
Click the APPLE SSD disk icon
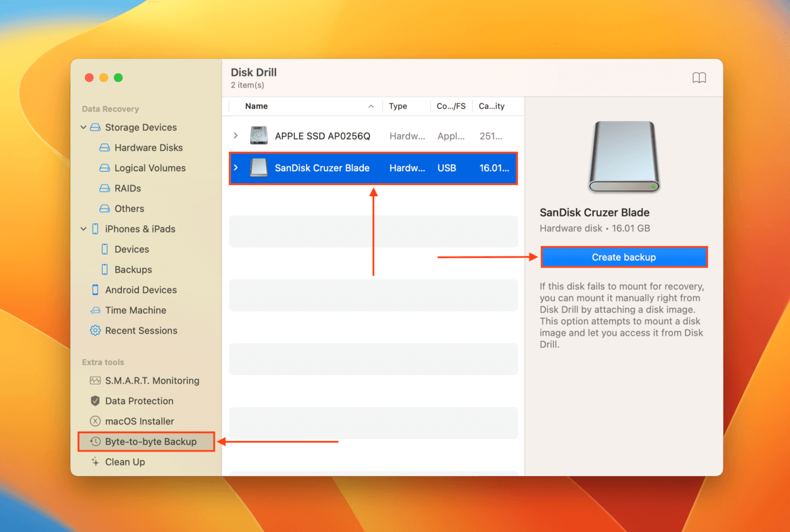[259, 136]
